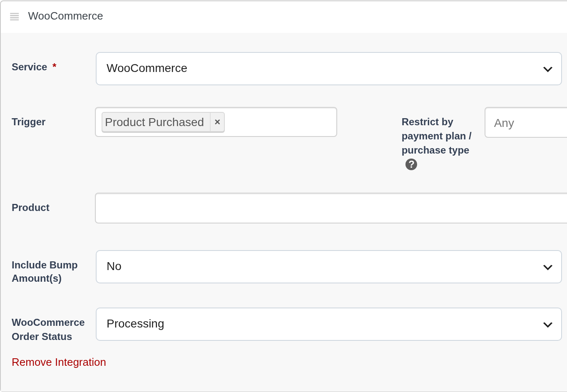Open the Include Bump Amount(s) dropdown
This screenshot has width=567, height=392.
click(x=329, y=267)
